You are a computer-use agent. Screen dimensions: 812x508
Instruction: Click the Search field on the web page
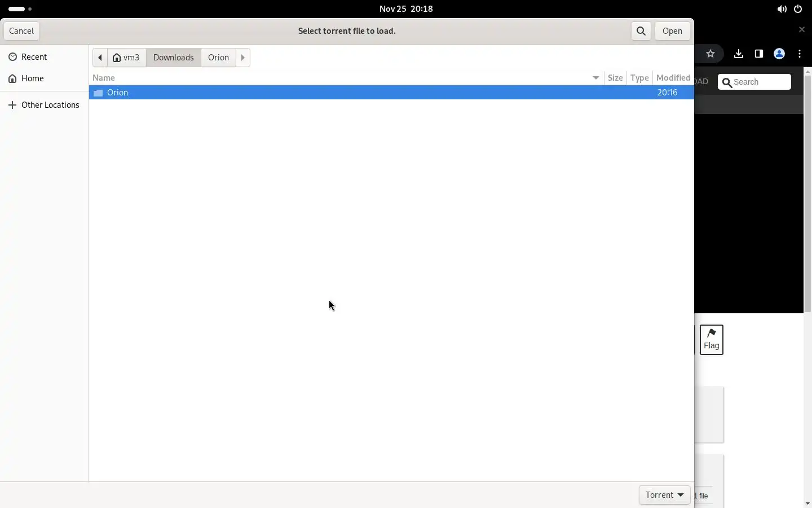754,82
